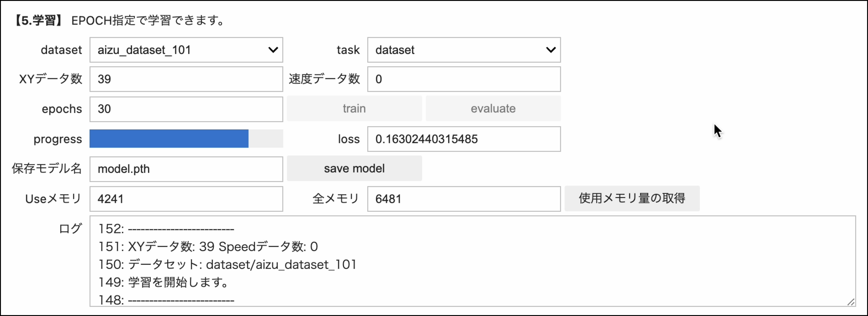Click the Useメモリ field showing 4241

(186, 199)
